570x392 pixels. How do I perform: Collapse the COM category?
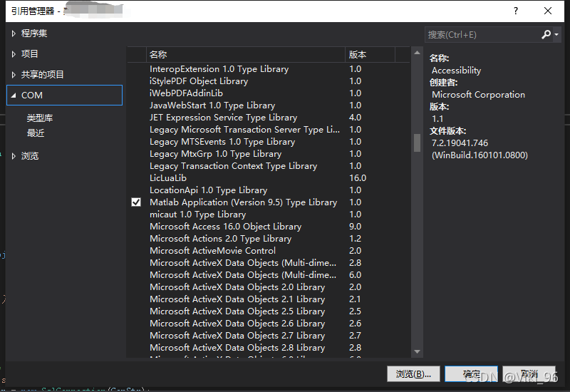click(x=14, y=96)
